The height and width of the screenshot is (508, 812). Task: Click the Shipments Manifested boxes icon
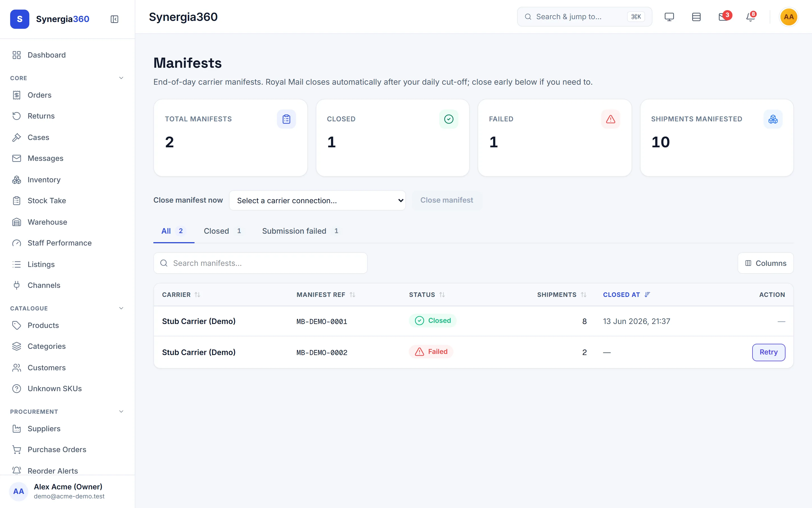pos(773,119)
